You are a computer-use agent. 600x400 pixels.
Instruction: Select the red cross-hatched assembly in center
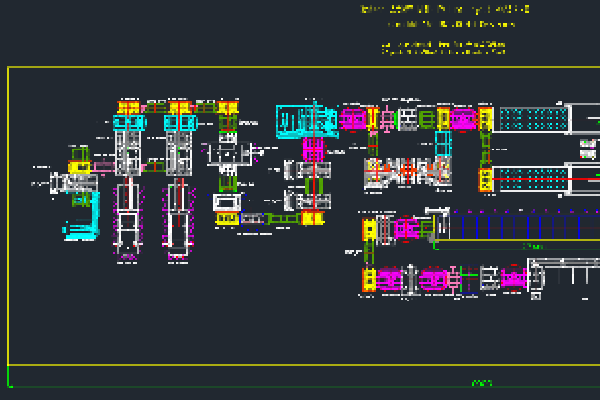(x=393, y=171)
